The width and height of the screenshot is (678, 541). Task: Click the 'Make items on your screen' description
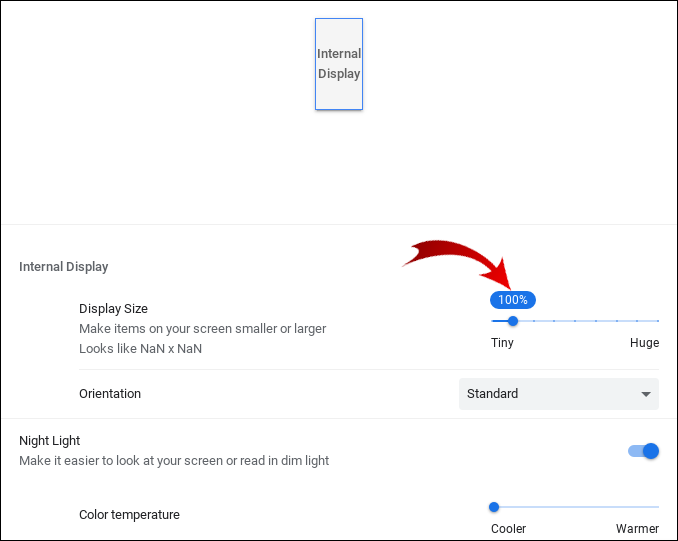(x=202, y=329)
